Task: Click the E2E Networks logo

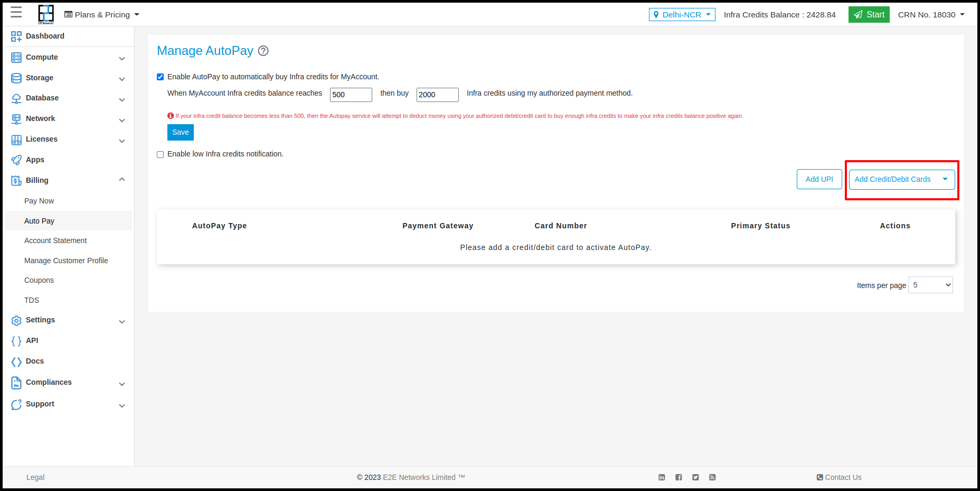Action: 46,14
